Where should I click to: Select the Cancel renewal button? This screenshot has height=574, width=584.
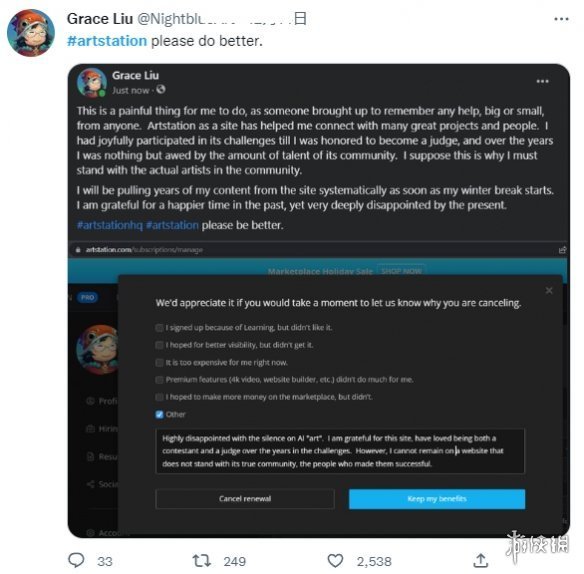pos(245,499)
